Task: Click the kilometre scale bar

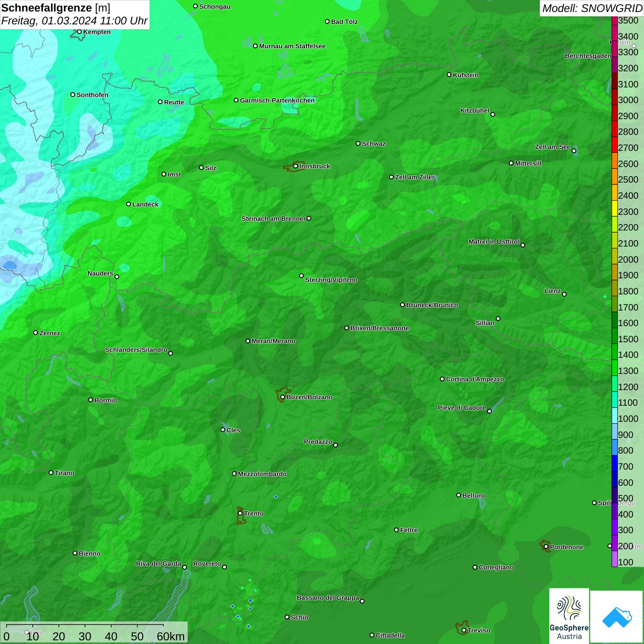Action: coord(85,626)
